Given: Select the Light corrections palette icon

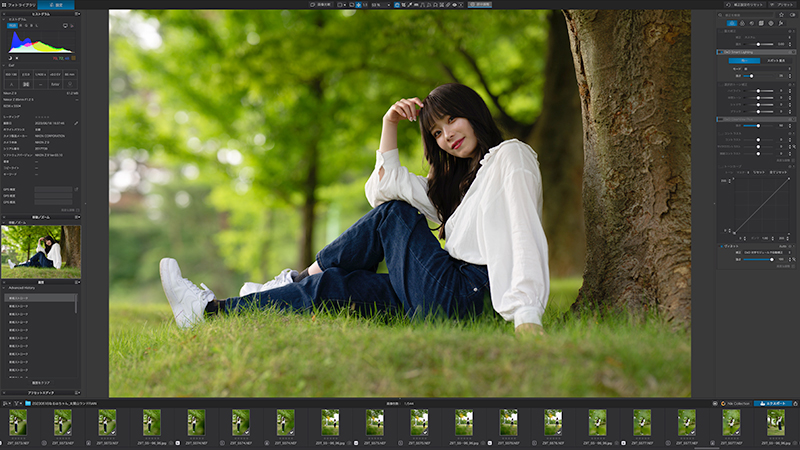Looking at the screenshot, I should coord(732,23).
